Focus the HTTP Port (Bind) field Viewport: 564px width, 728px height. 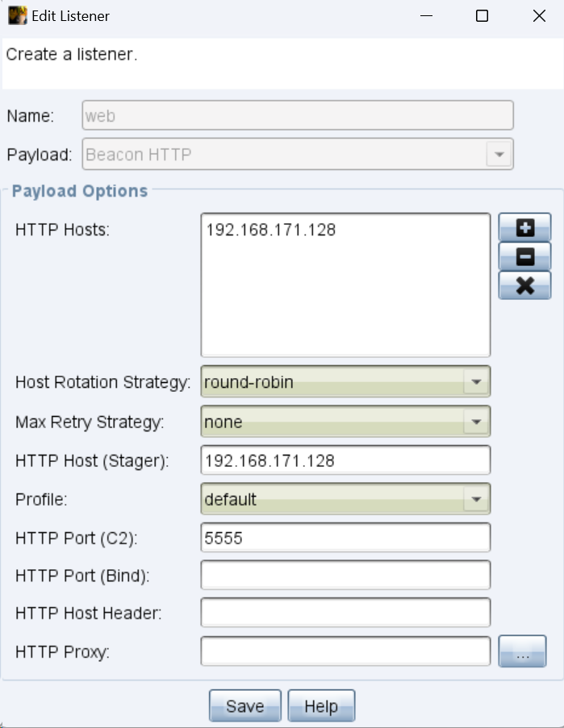tap(345, 576)
